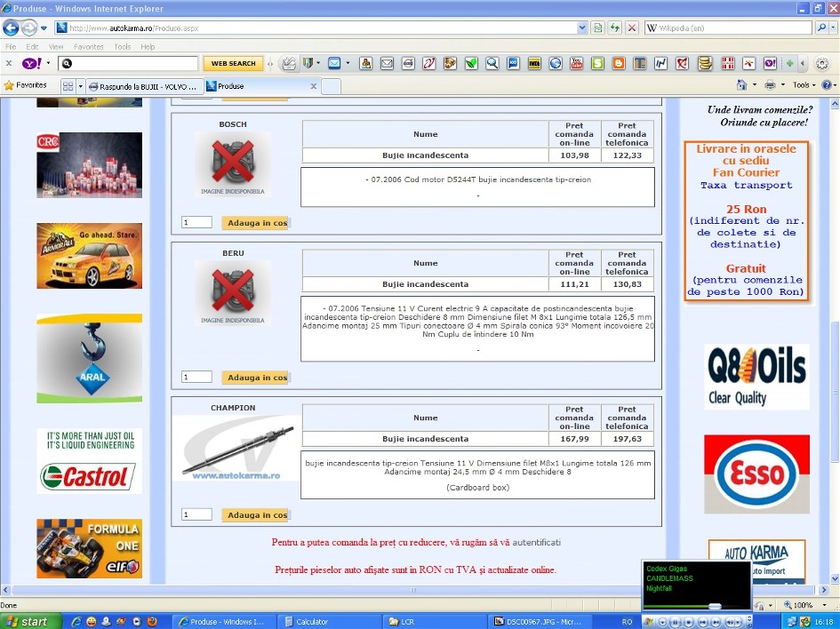Viewport: 840px width, 629px height.
Task: Stop playback in the media player toolbar
Action: 688,622
